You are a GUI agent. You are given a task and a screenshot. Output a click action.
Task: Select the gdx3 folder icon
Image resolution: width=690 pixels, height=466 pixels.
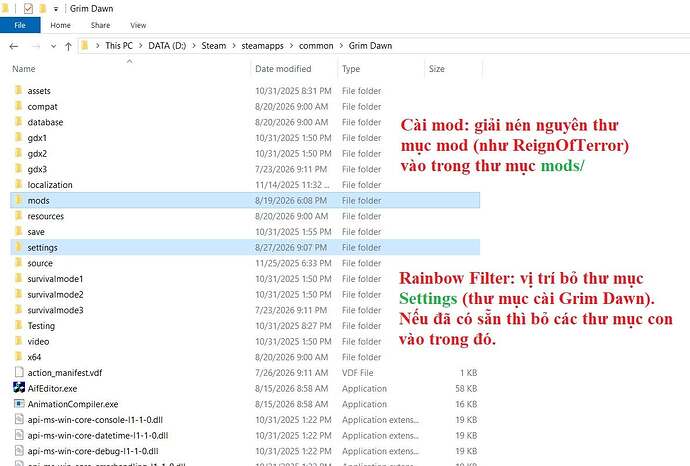(x=18, y=169)
